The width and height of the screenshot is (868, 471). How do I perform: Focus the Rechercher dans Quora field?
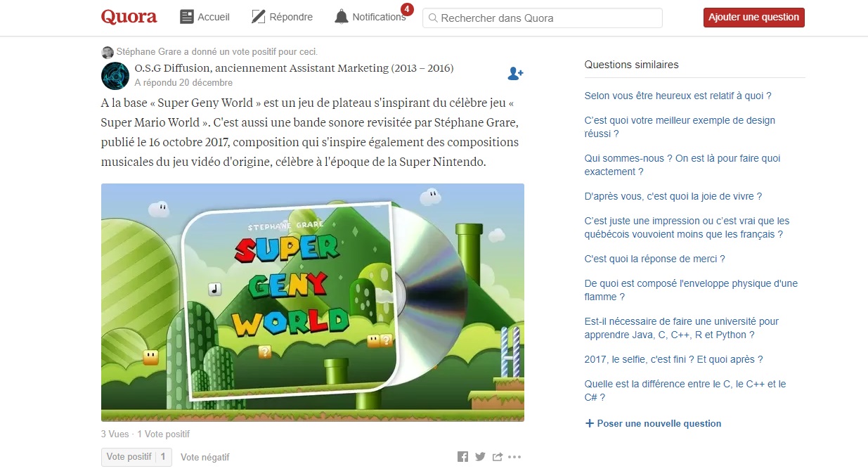tap(543, 18)
